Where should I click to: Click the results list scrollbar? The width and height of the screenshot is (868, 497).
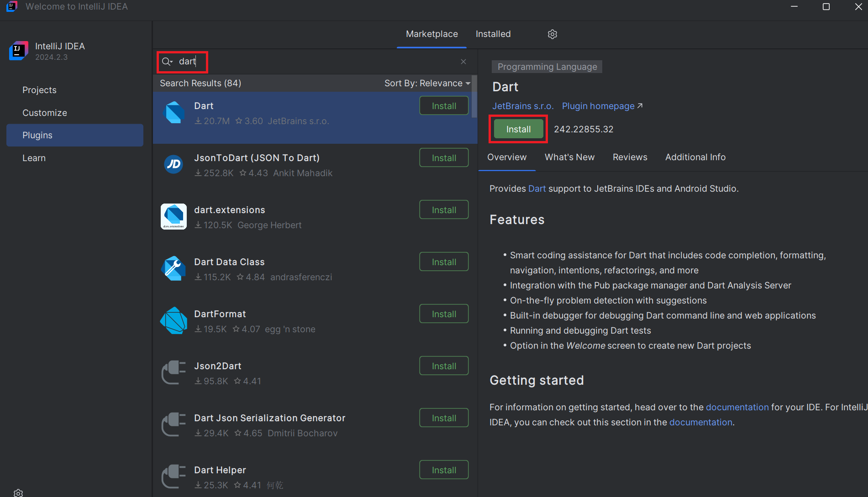(x=474, y=97)
